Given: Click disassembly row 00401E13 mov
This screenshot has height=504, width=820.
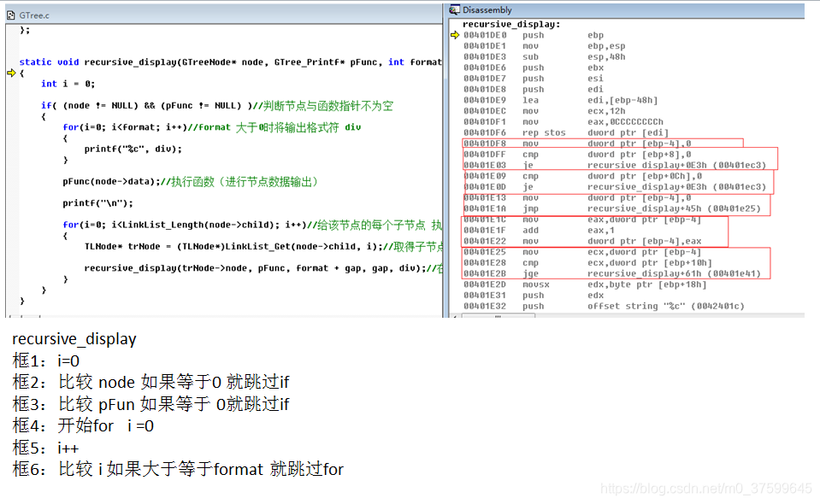Looking at the screenshot, I should pos(577,198).
